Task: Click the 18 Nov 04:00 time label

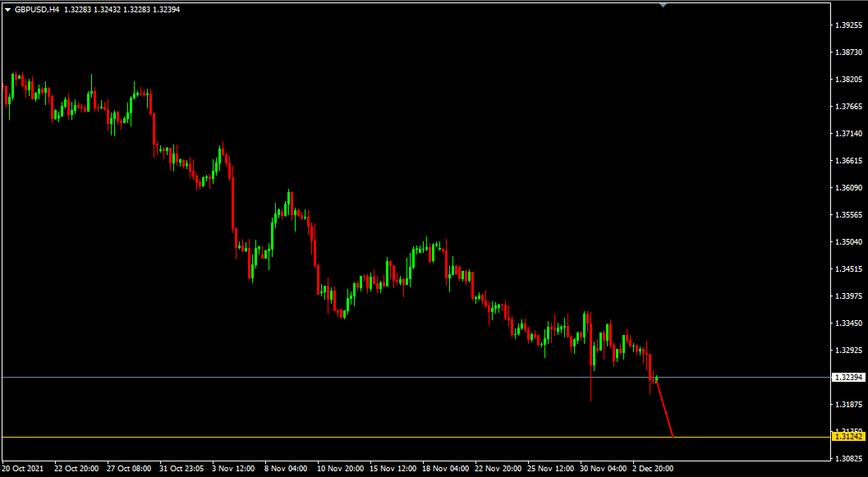Action: coord(445,469)
